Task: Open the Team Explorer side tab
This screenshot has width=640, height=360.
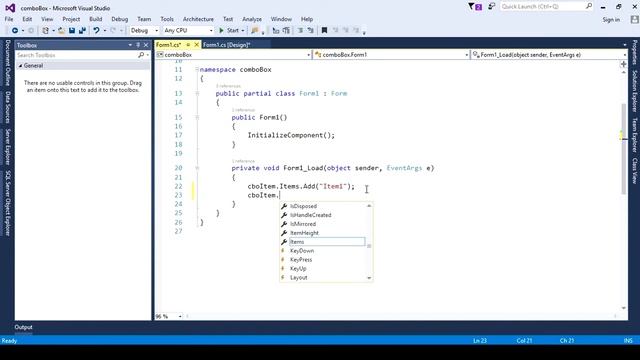Action: click(634, 135)
